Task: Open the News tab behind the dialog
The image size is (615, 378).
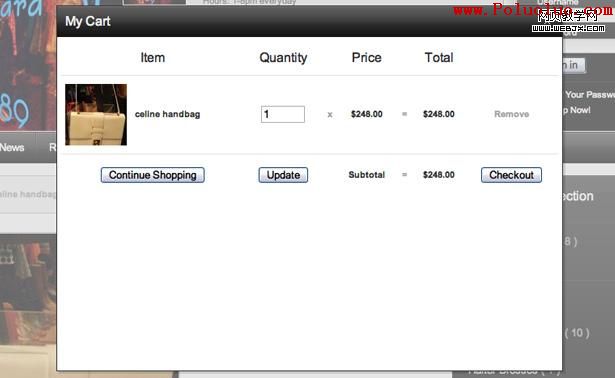Action: pos(12,147)
